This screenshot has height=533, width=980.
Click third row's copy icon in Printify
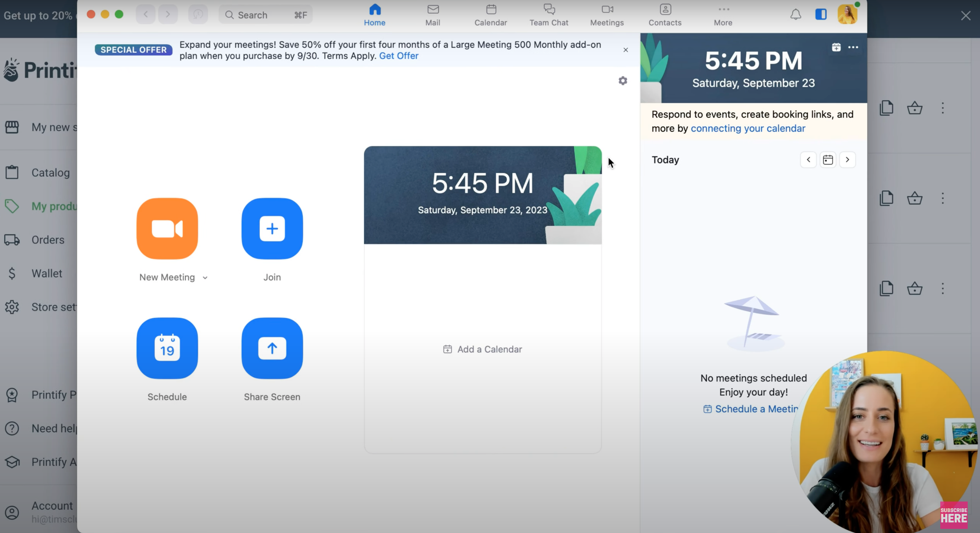[x=887, y=289]
